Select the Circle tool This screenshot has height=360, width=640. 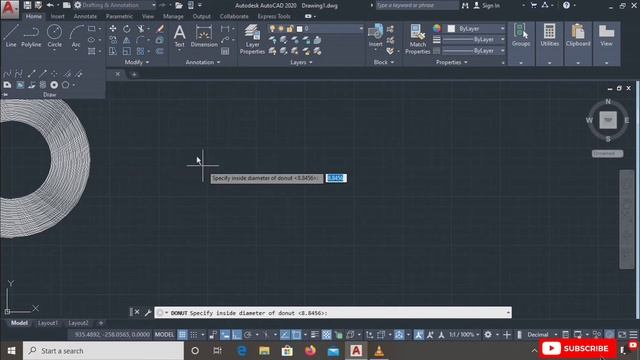tap(54, 36)
